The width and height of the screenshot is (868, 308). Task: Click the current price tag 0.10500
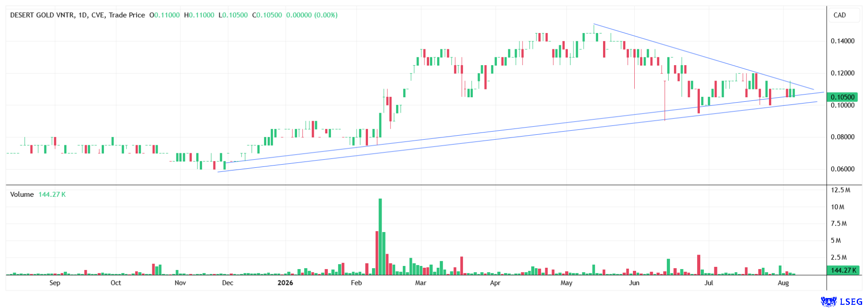coord(842,97)
